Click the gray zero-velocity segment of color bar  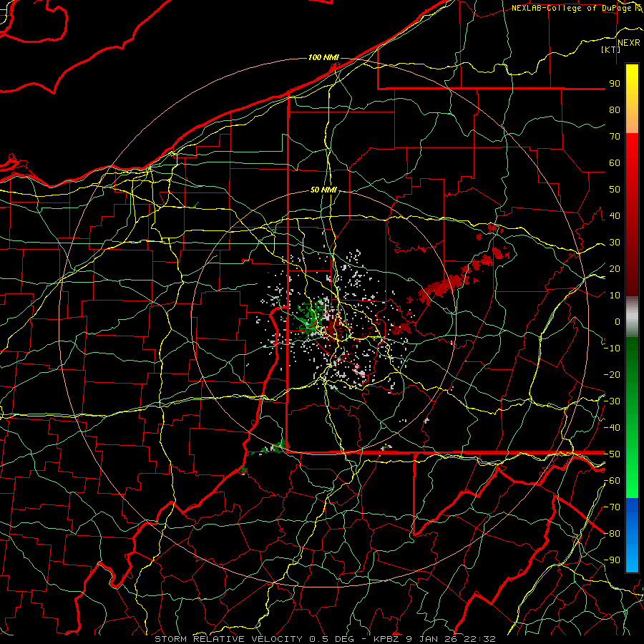pyautogui.click(x=632, y=316)
